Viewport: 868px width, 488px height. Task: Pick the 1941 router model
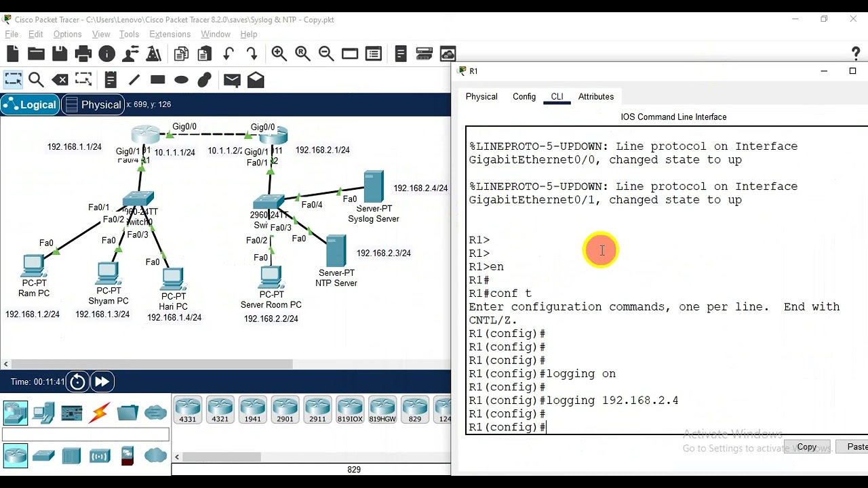click(x=253, y=411)
